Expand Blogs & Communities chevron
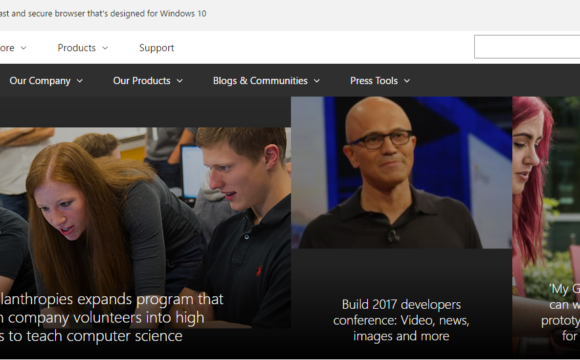Screen dimensions: 580x360 coord(317,81)
